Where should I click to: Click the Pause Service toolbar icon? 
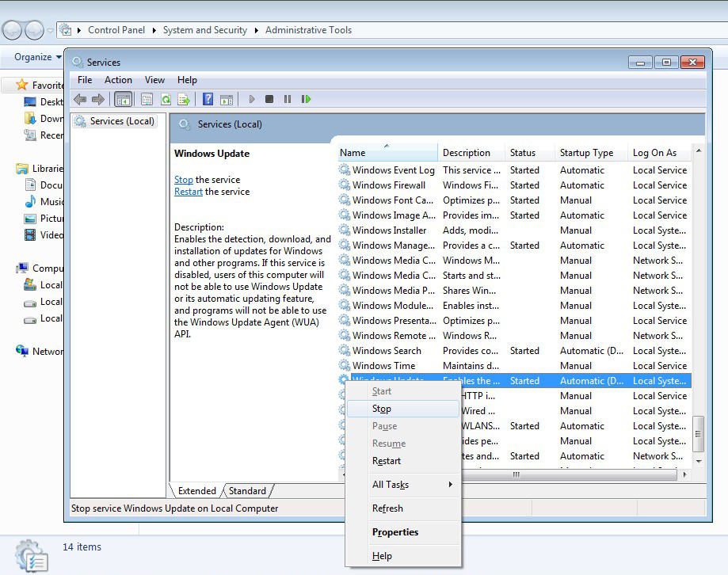coord(288,99)
